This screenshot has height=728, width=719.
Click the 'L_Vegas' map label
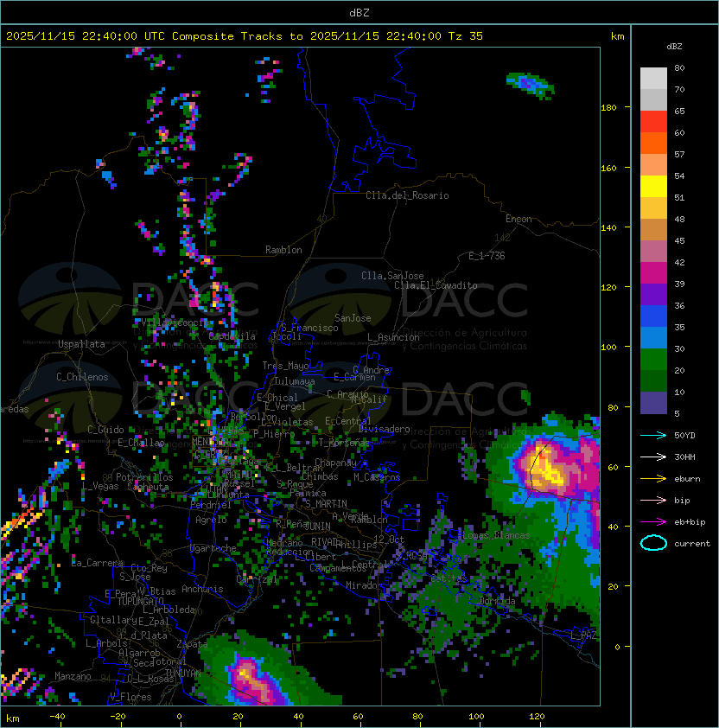point(100,486)
